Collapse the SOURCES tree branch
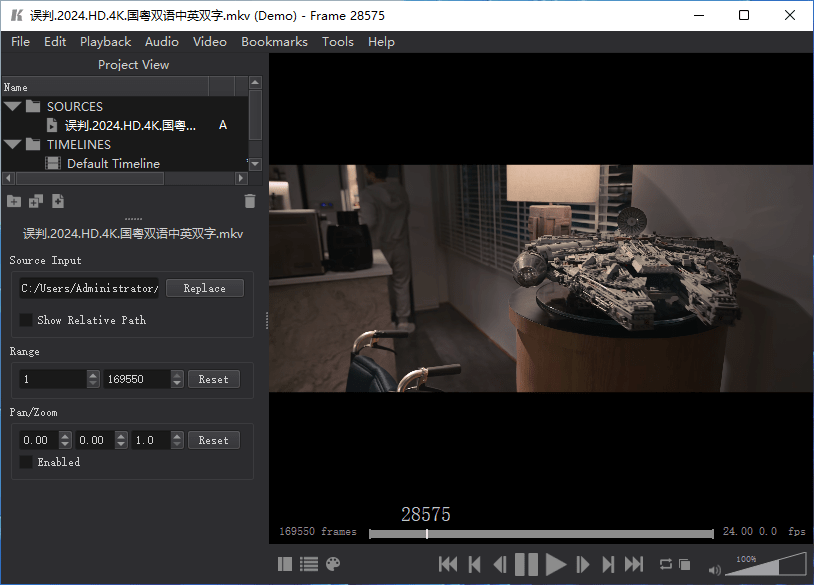 [12, 106]
